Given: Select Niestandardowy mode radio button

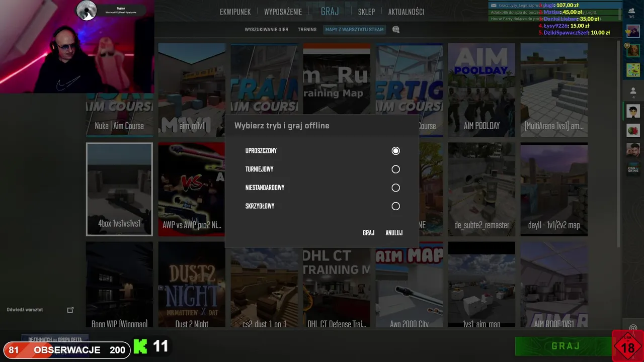Looking at the screenshot, I should [395, 188].
